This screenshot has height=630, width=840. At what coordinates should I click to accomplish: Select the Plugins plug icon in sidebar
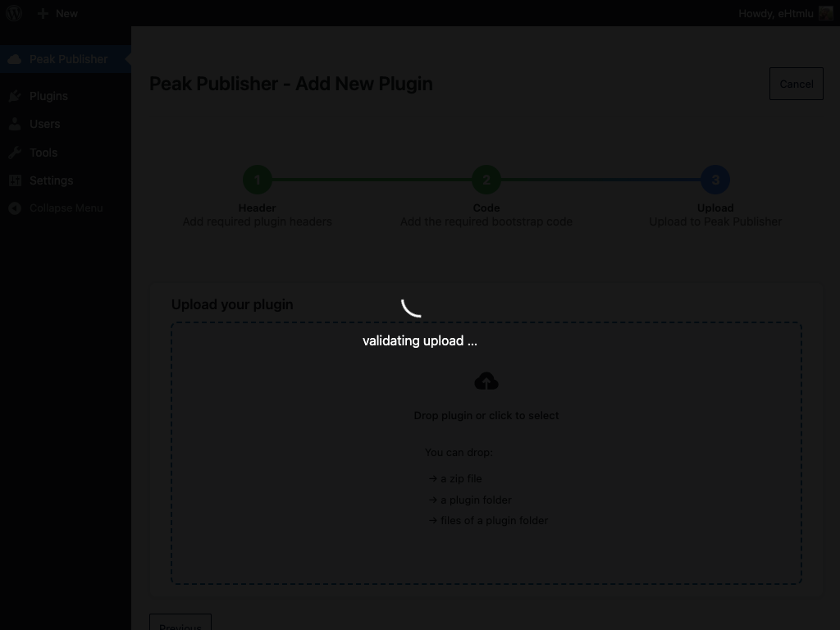pyautogui.click(x=15, y=96)
